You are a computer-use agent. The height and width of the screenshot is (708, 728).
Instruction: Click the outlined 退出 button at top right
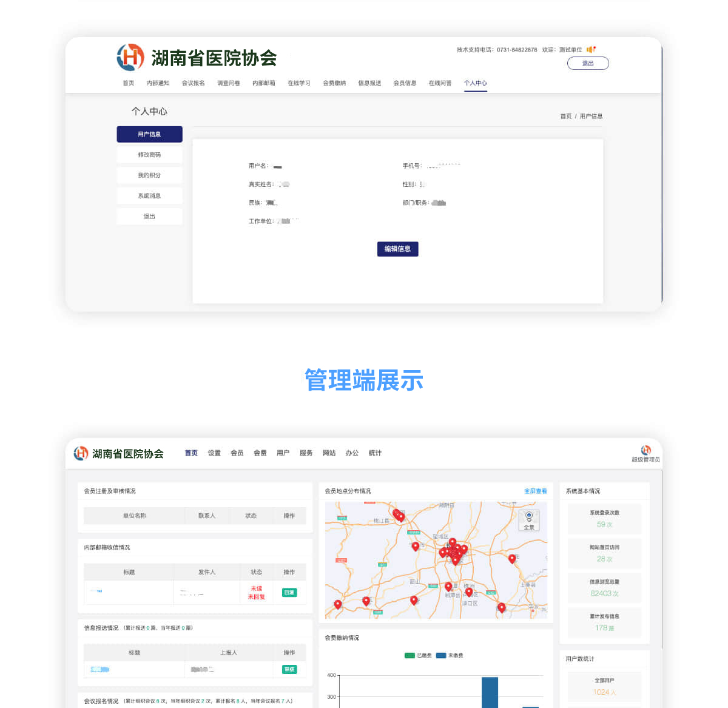[x=587, y=63]
